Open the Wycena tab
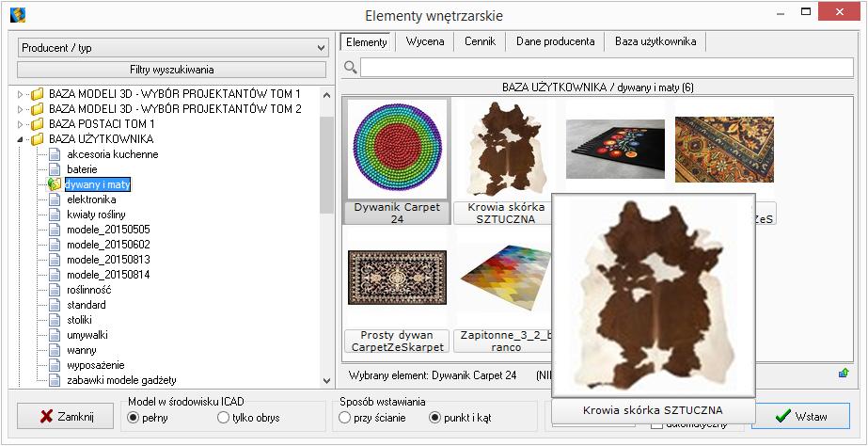 point(424,41)
